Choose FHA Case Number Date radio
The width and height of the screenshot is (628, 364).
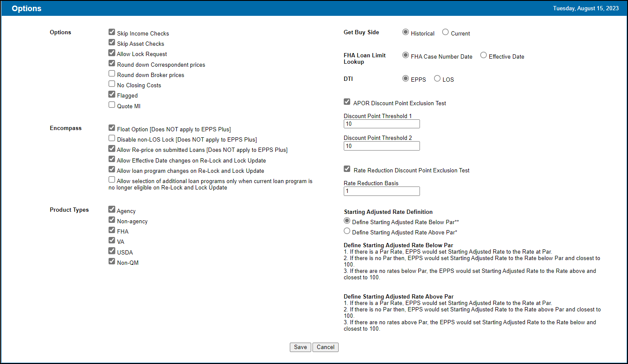point(405,55)
